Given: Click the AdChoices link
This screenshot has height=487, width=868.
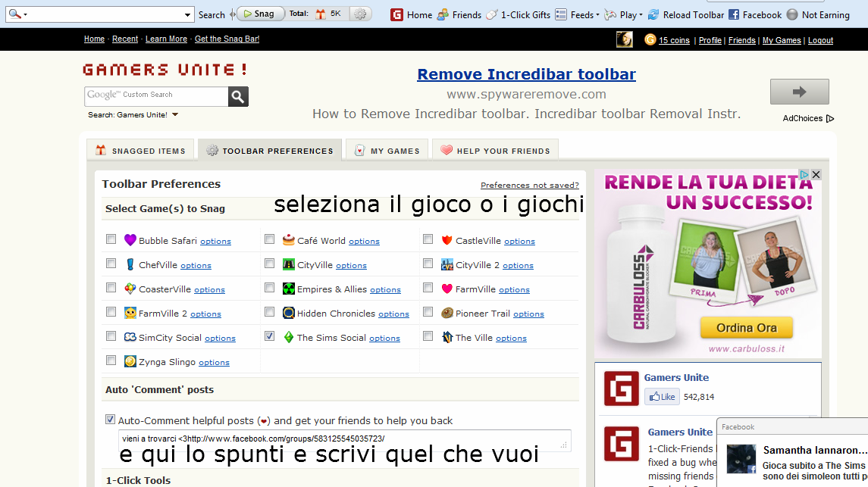Looking at the screenshot, I should click(x=808, y=118).
